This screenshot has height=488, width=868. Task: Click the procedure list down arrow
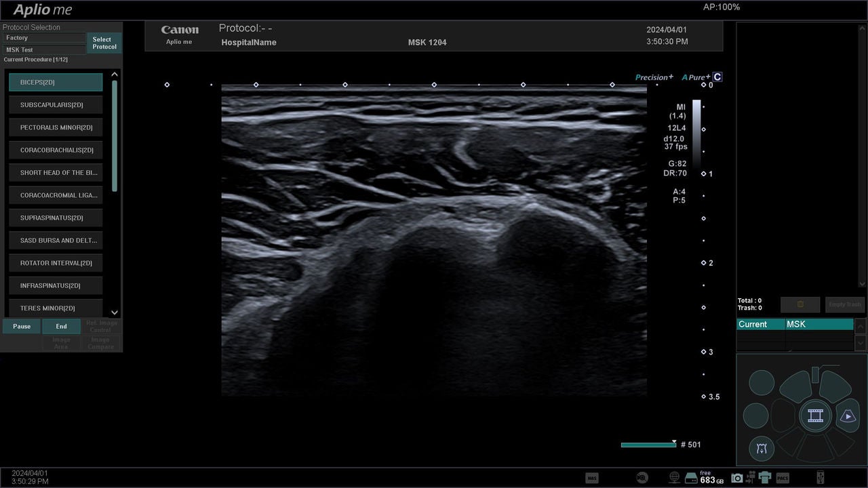point(114,312)
